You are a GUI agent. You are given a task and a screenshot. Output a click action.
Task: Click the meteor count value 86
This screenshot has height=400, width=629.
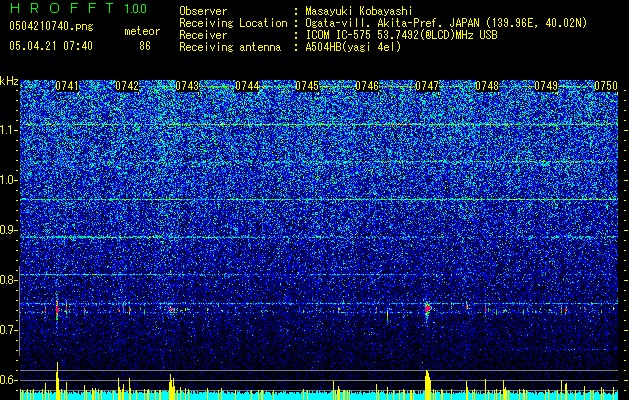pyautogui.click(x=145, y=46)
